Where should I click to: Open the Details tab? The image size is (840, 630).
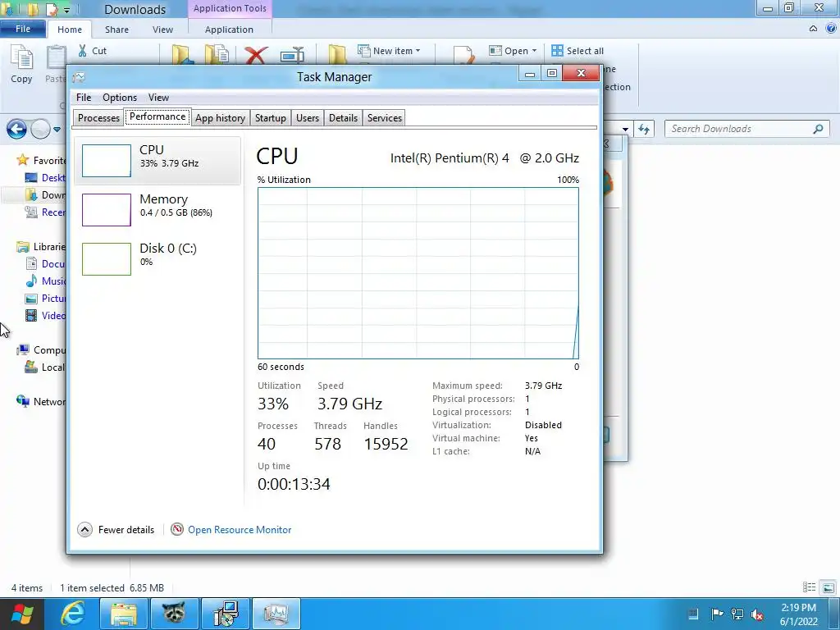tap(344, 118)
